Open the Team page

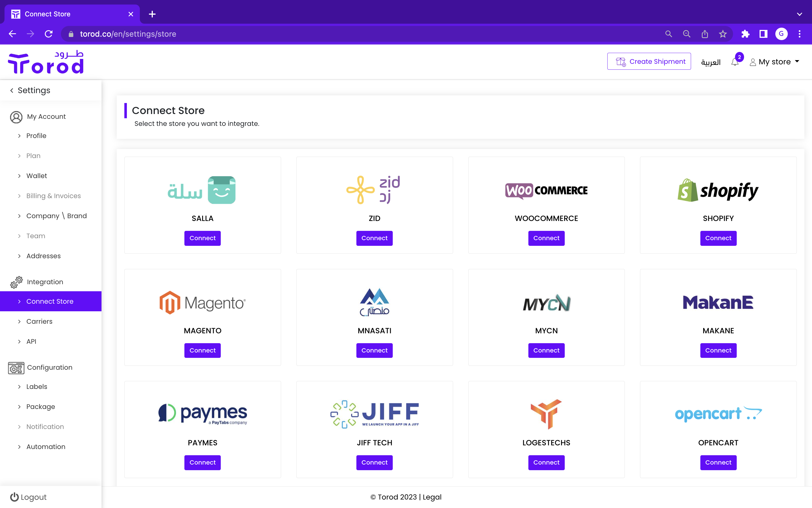(x=36, y=236)
